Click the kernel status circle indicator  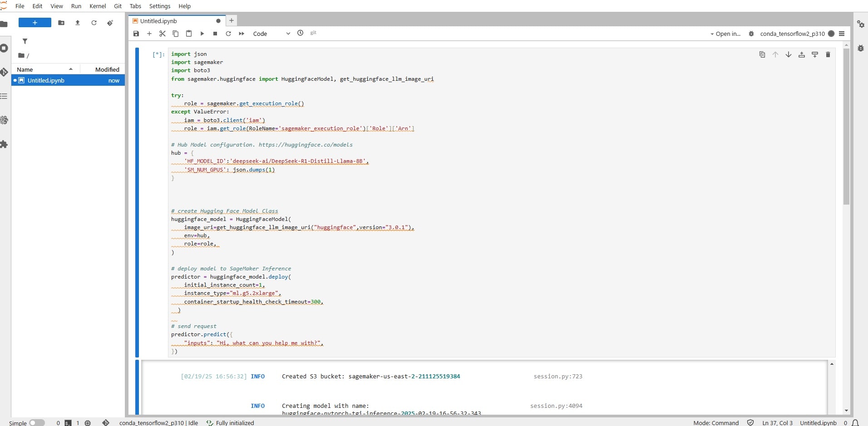pyautogui.click(x=831, y=34)
